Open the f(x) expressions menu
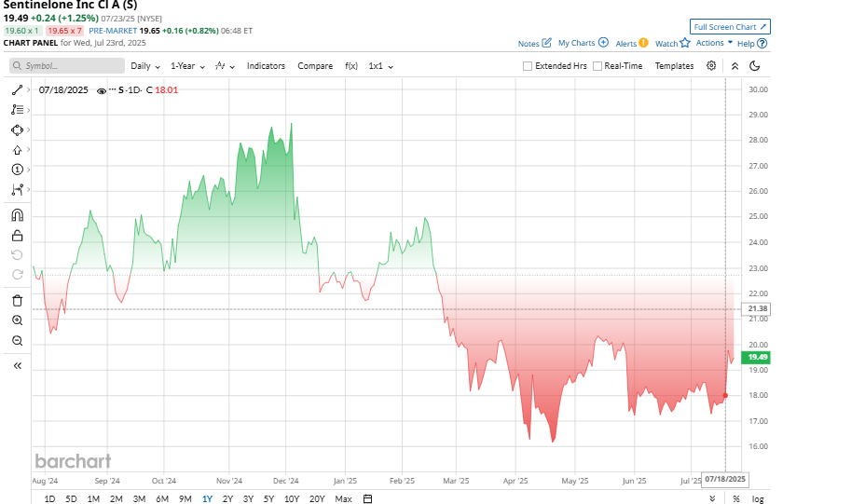The width and height of the screenshot is (865, 504). 351,66
